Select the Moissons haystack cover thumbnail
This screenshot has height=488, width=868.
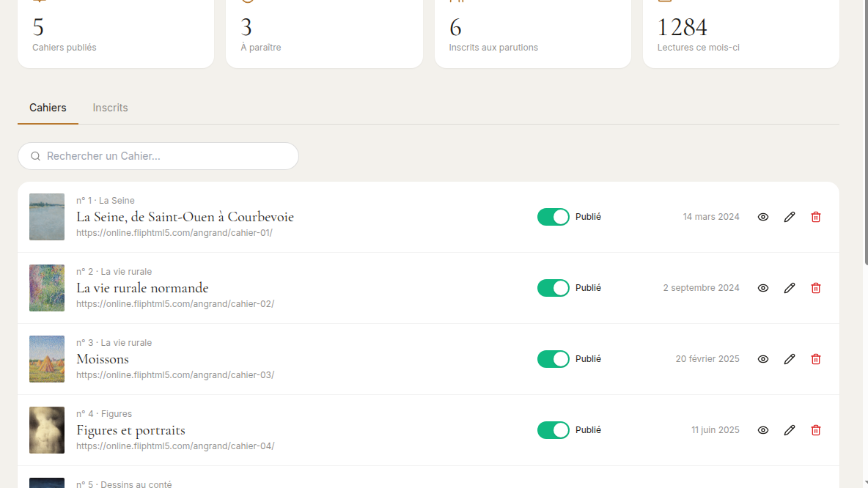(46, 359)
